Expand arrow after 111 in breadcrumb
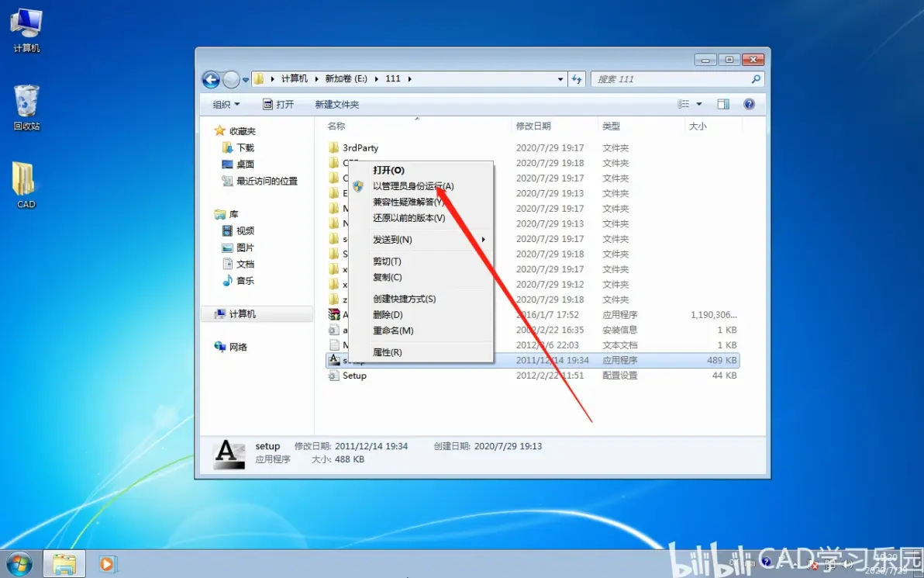Image resolution: width=924 pixels, height=578 pixels. click(x=409, y=78)
